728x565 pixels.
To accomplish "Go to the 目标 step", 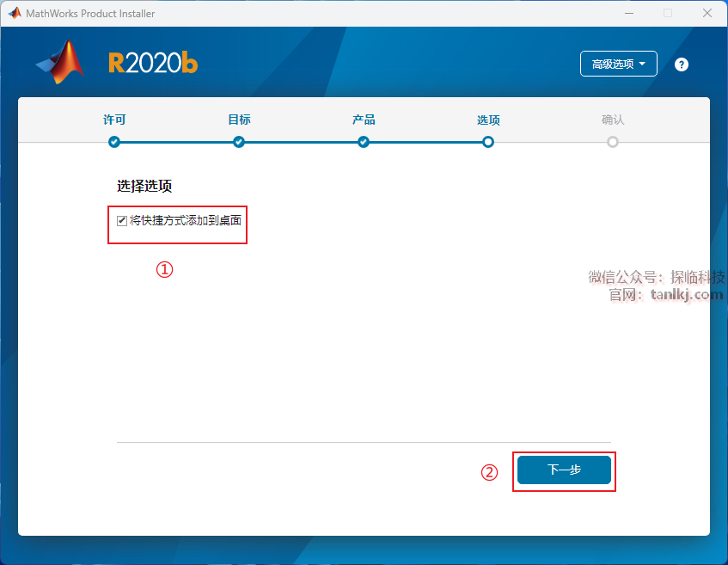I will [x=239, y=120].
